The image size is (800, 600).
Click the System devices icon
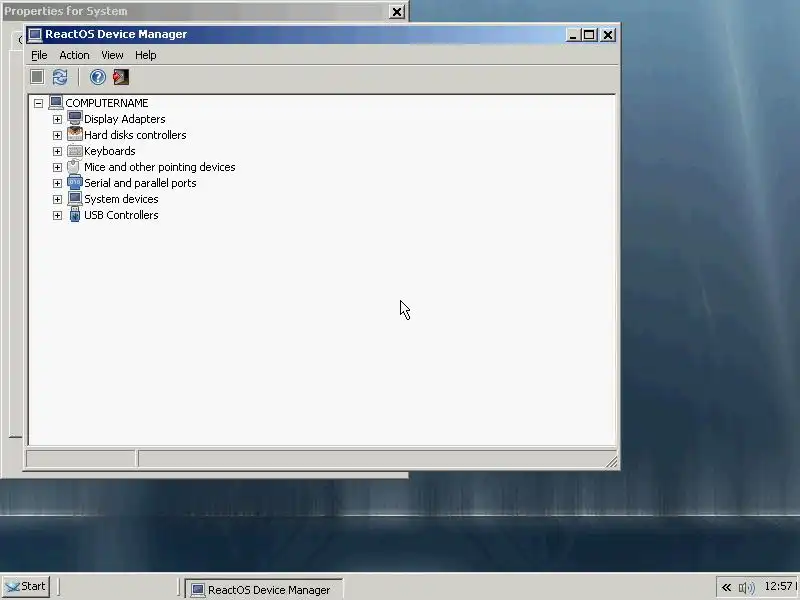tap(74, 198)
